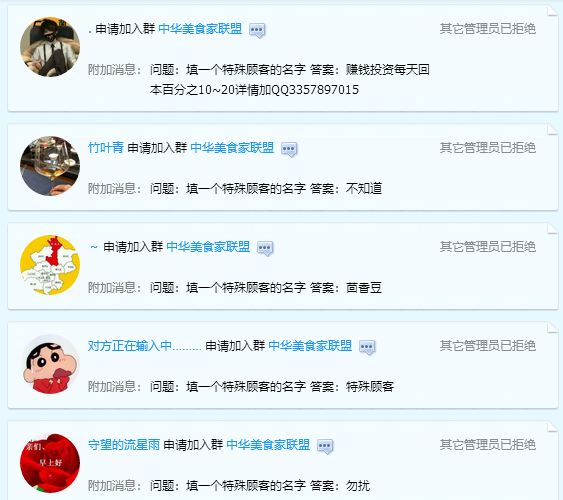563x500 pixels.
Task: Open 中华美食家联盟 group link in first request
Action: tap(200, 29)
